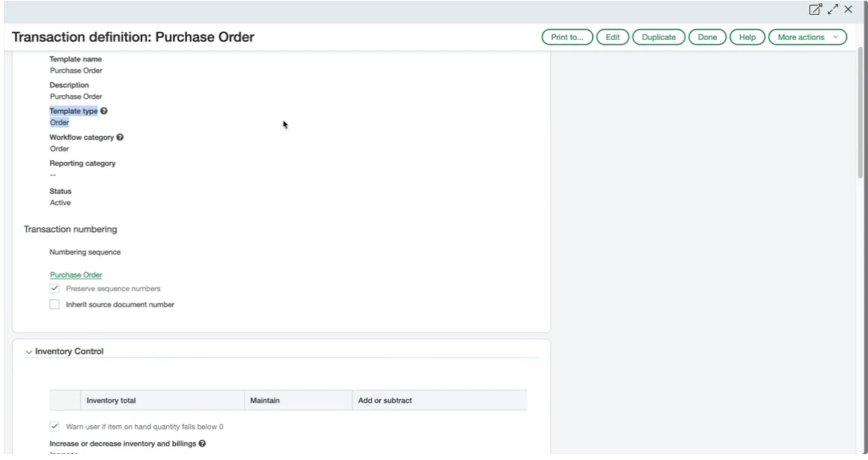Toggle Inherit source document number checkbox
The image size is (868, 460).
click(55, 304)
